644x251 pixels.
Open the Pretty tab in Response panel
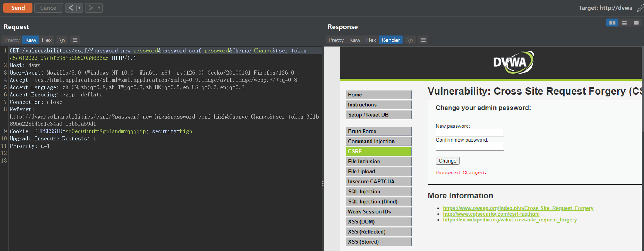coord(336,40)
